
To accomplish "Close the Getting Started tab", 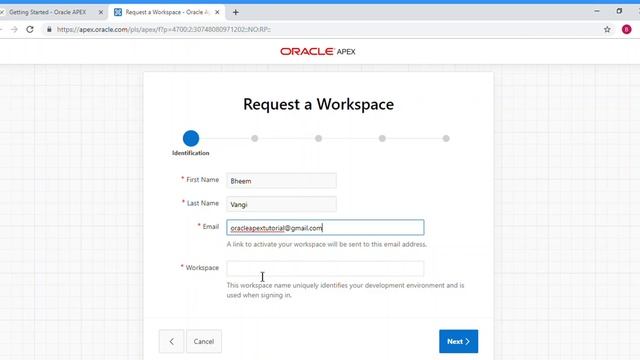I will click(x=101, y=12).
